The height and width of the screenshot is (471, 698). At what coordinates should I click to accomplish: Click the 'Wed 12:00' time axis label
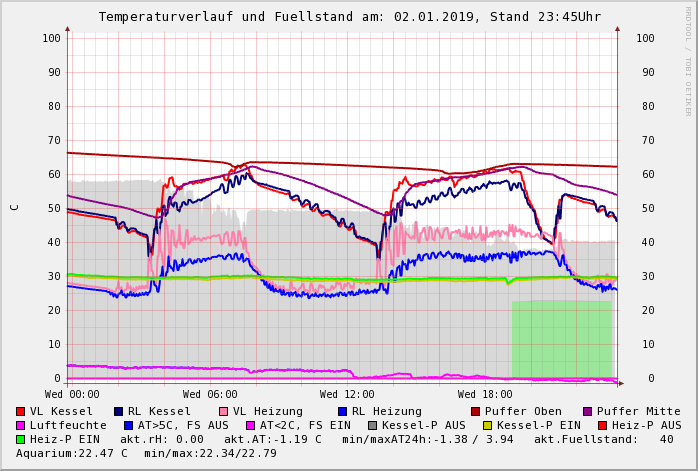(x=347, y=394)
